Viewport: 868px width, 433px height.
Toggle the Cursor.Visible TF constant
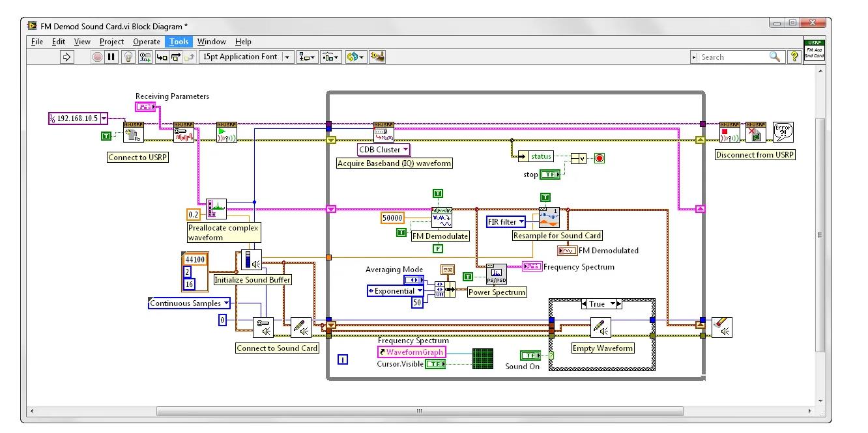(x=435, y=364)
